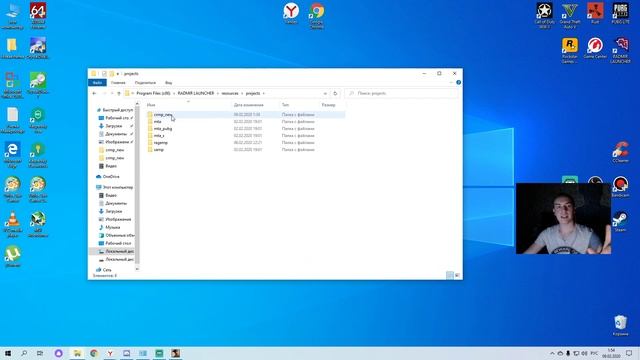Navigate to RADMIR LAUNCHER breadcrumb

click(x=196, y=93)
